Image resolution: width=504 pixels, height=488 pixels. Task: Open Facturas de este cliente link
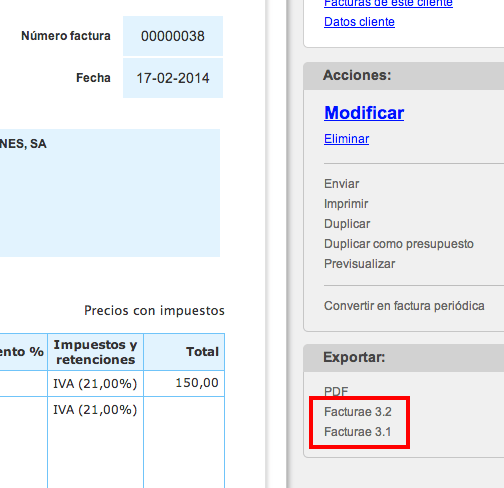point(388,3)
